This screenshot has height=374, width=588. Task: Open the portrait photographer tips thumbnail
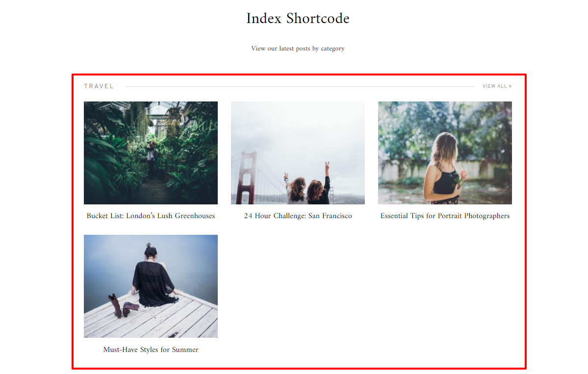(x=445, y=153)
